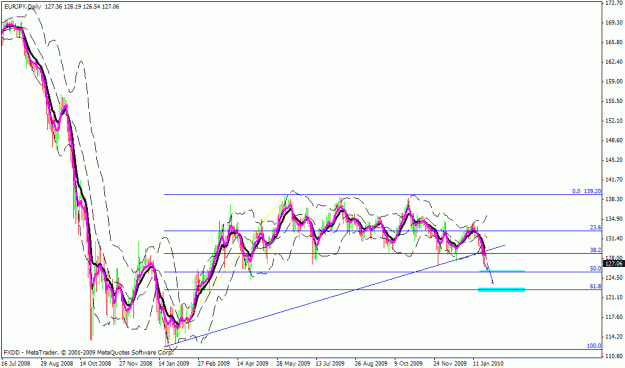Click the 124.50 price axis label
The image size is (625, 368).
[x=614, y=278]
